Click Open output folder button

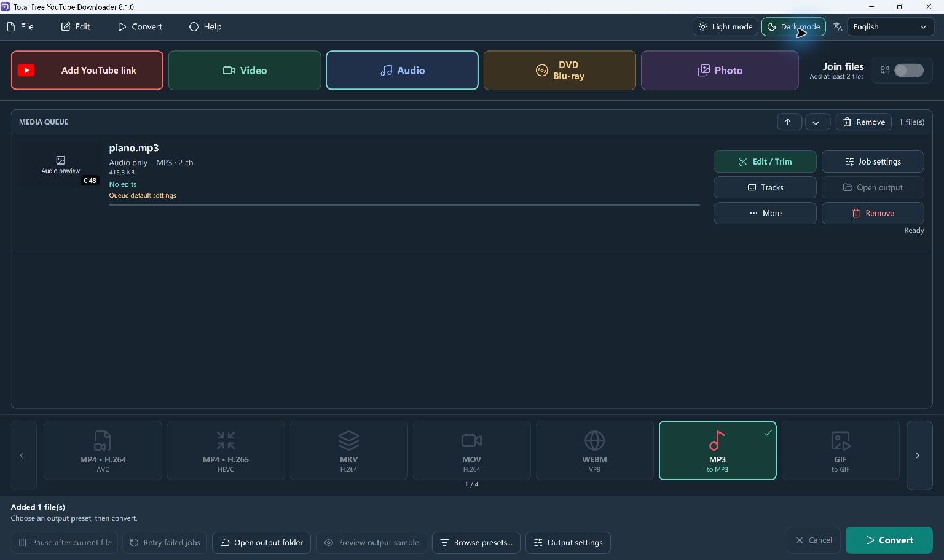pos(261,543)
